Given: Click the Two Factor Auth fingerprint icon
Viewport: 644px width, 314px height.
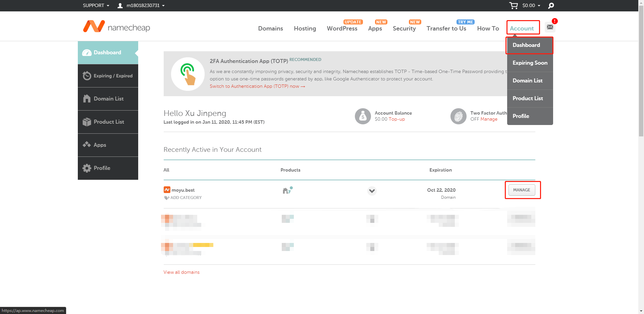Looking at the screenshot, I should (459, 116).
